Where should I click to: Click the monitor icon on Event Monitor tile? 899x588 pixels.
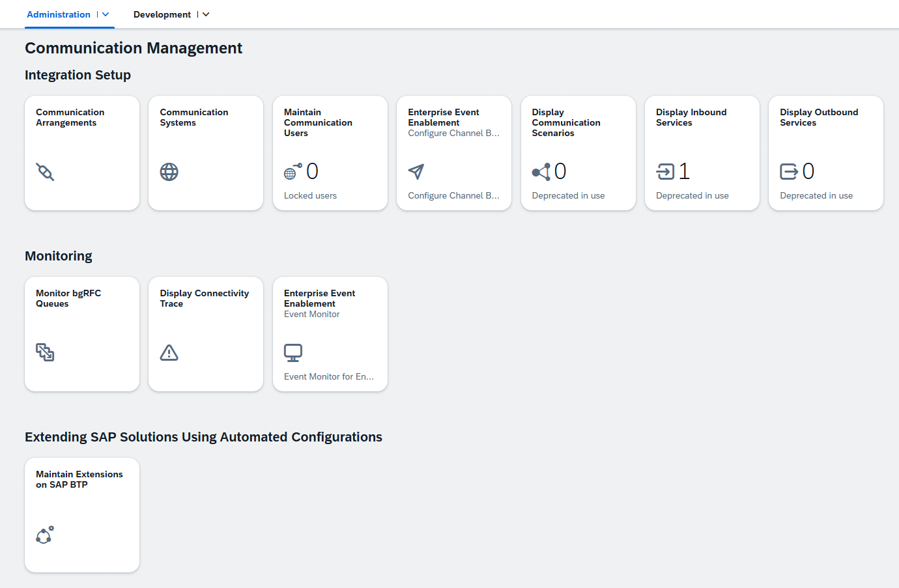point(293,352)
